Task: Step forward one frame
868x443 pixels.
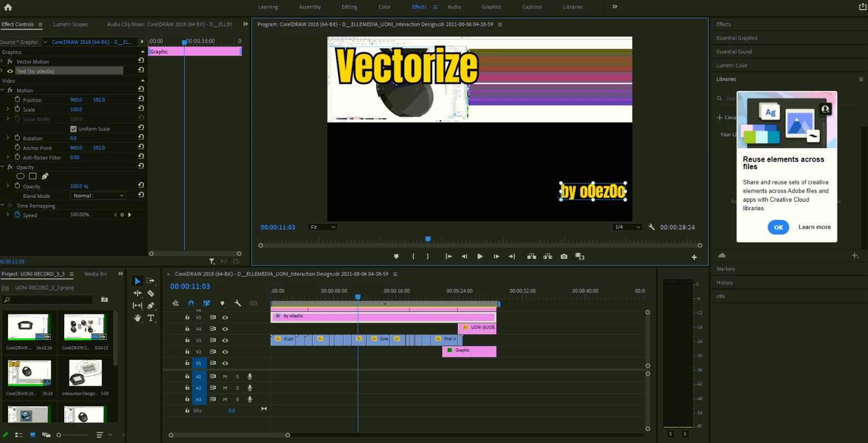Action: (x=496, y=256)
